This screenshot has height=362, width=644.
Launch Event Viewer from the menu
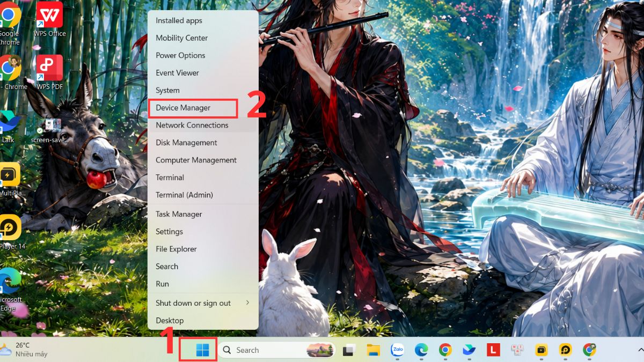point(203,73)
